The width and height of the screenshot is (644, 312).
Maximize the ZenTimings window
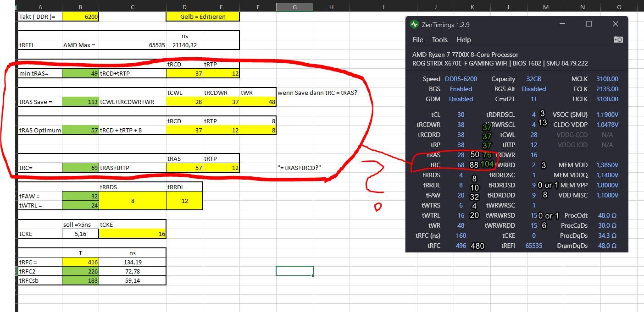[x=589, y=24]
